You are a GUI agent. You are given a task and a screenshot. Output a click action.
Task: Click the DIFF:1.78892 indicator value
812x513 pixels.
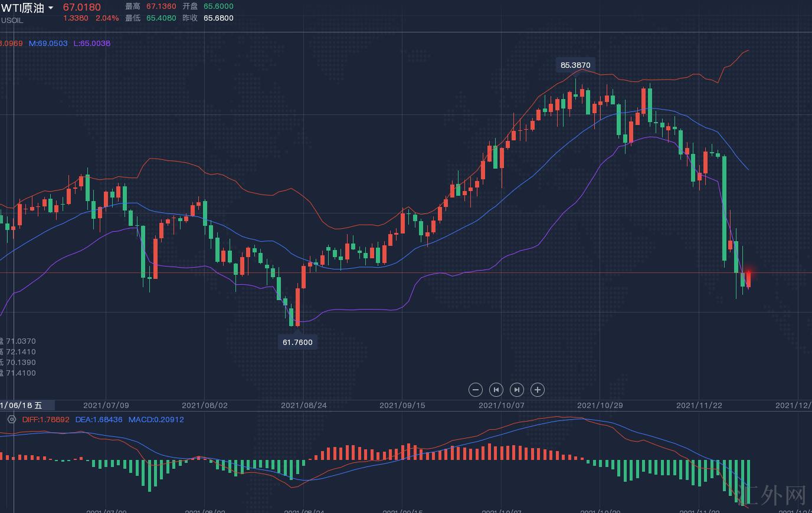click(x=45, y=420)
